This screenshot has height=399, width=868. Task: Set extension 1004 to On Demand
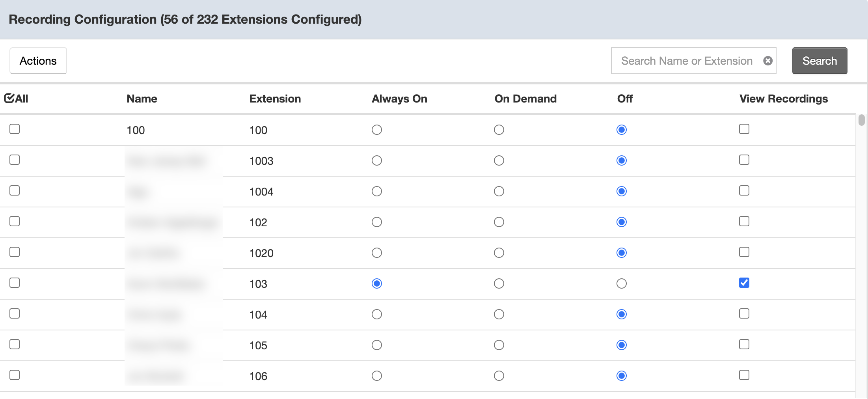click(499, 191)
